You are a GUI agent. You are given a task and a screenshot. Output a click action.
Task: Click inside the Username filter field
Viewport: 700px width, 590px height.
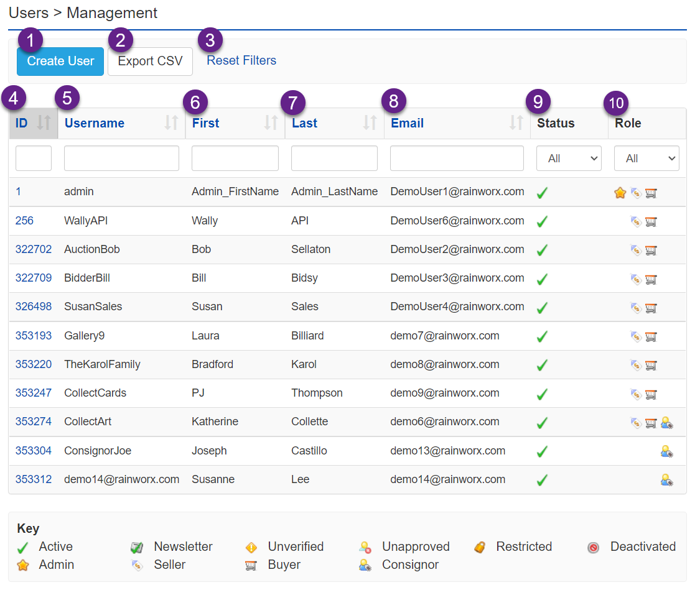[121, 158]
